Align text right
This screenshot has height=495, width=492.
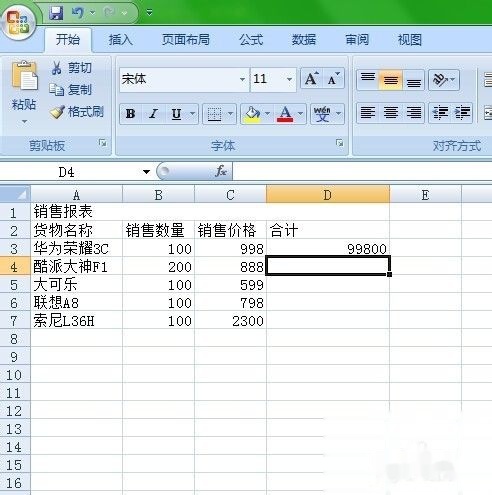click(x=414, y=113)
